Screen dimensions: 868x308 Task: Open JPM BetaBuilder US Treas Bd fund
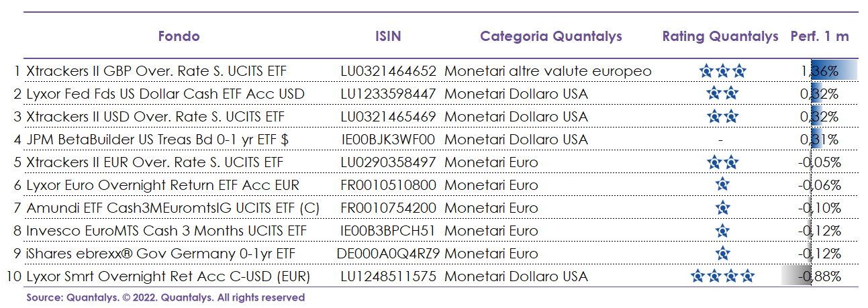[x=158, y=140]
